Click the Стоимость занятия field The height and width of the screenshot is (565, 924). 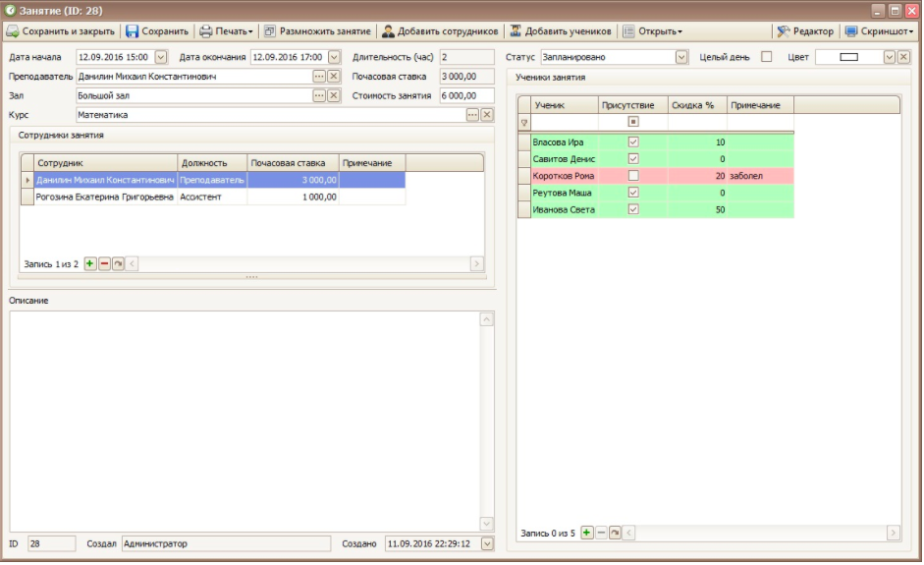point(466,95)
